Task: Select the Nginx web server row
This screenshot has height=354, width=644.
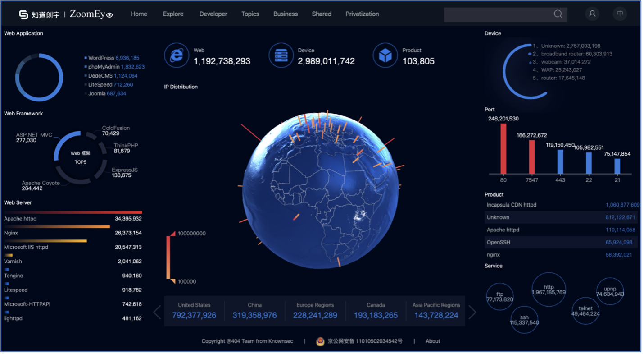Action: tap(73, 230)
